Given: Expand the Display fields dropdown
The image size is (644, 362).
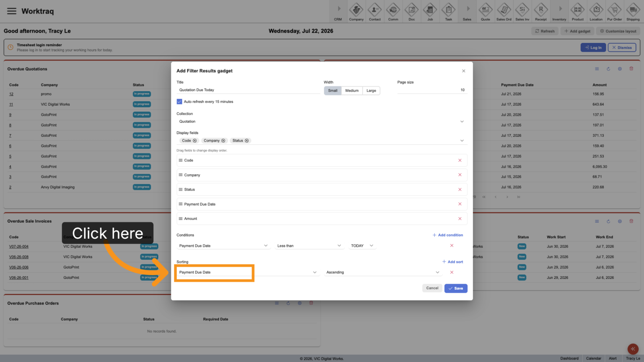Looking at the screenshot, I should point(462,141).
